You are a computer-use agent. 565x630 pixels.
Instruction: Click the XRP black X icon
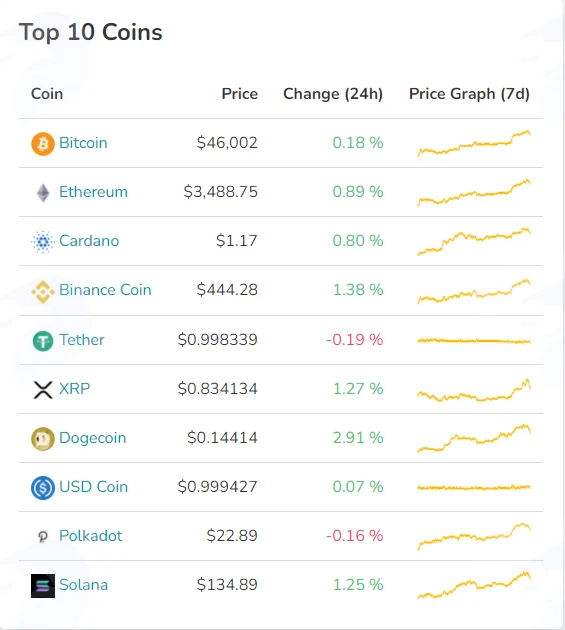point(43,390)
